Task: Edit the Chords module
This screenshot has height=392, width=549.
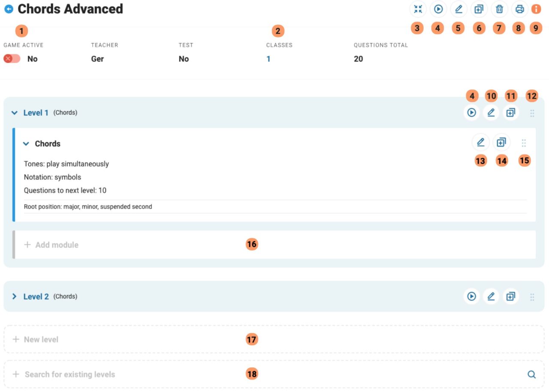Action: 480,142
